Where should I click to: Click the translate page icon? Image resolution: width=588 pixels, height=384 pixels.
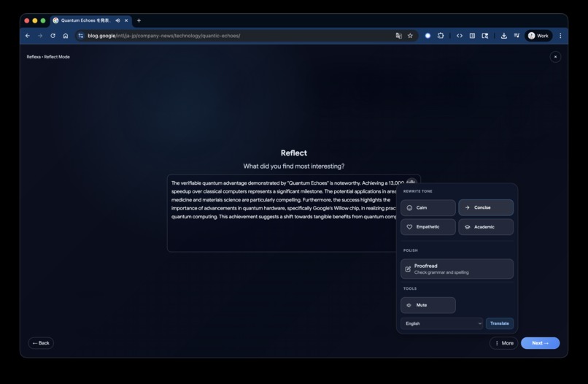click(398, 36)
